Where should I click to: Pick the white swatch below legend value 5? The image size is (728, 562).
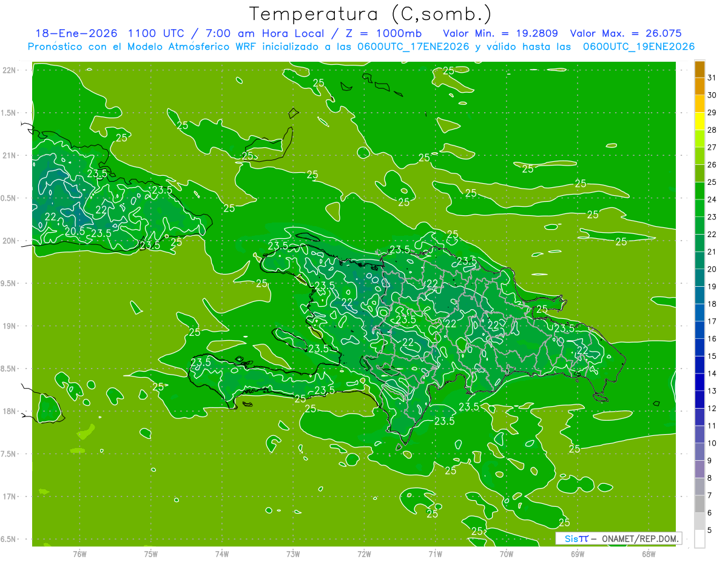[x=699, y=539]
